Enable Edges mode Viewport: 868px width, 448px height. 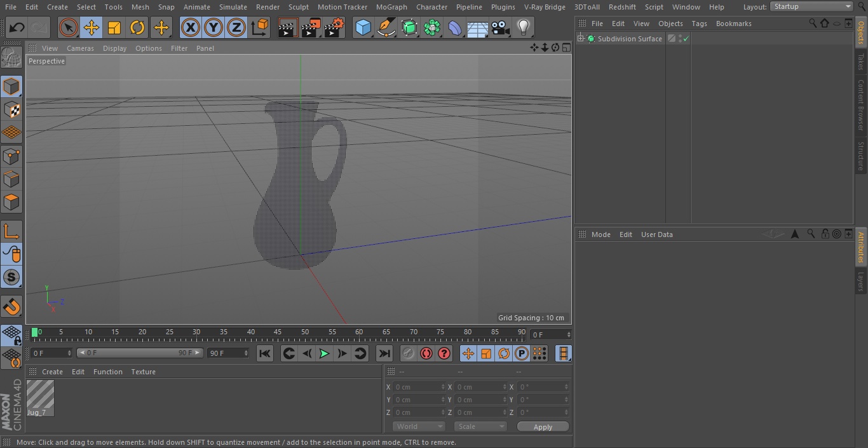coord(11,179)
